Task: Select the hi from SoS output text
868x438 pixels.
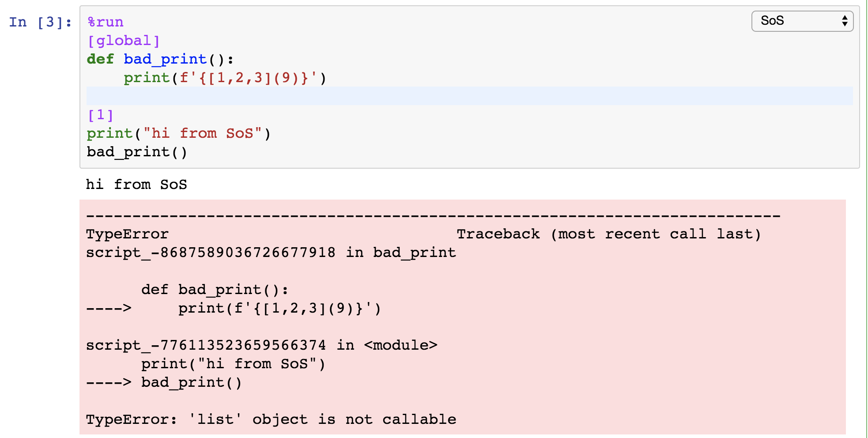Action: [x=136, y=184]
